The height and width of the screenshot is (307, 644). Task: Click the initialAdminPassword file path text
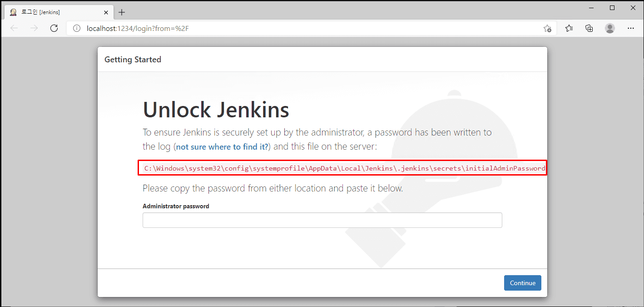coord(344,168)
